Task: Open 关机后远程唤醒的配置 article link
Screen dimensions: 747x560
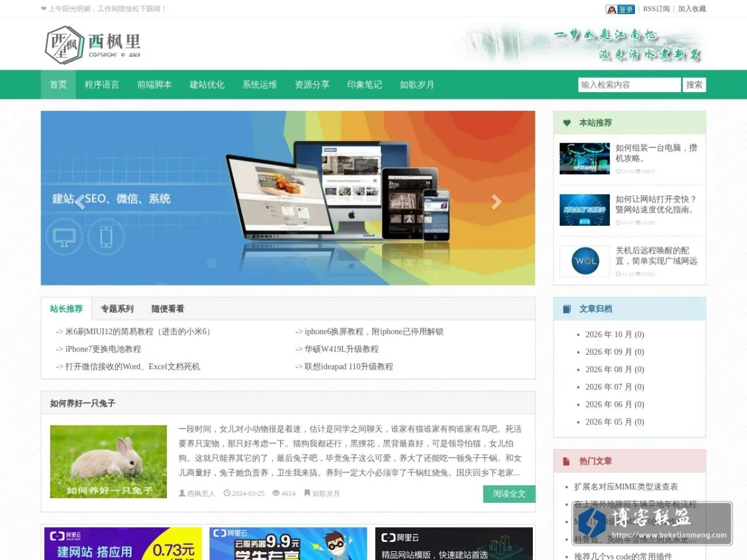Action: tap(657, 256)
